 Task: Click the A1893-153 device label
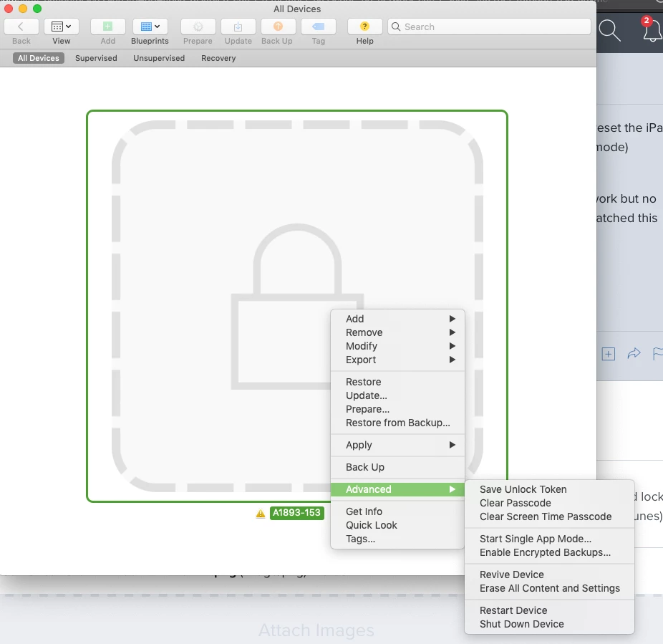pyautogui.click(x=297, y=513)
